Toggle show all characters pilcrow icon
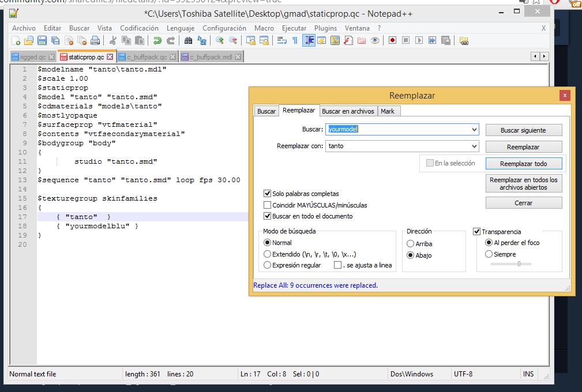 (x=295, y=40)
